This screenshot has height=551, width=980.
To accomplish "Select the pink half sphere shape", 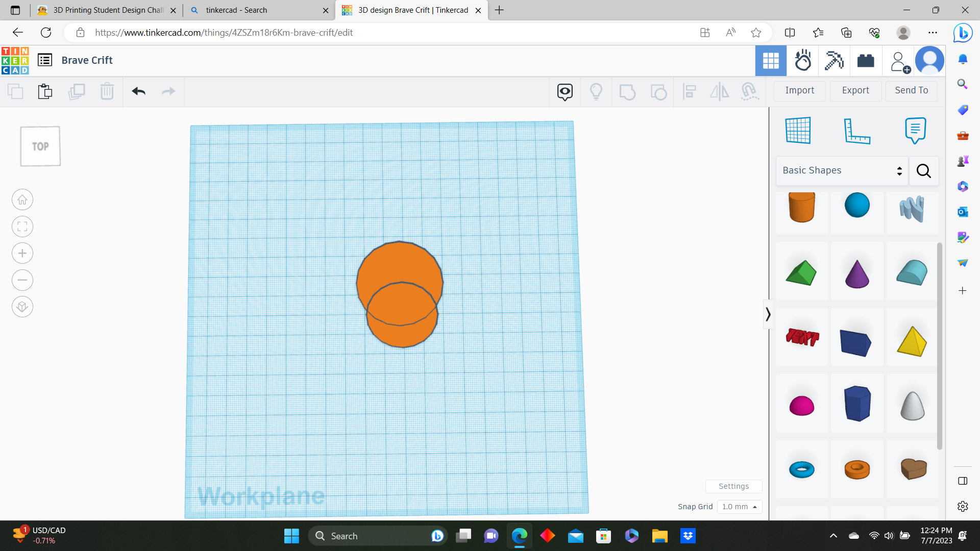I will [801, 406].
